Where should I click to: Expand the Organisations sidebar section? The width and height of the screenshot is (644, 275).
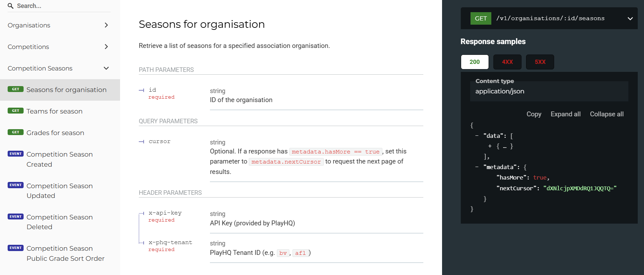point(106,25)
